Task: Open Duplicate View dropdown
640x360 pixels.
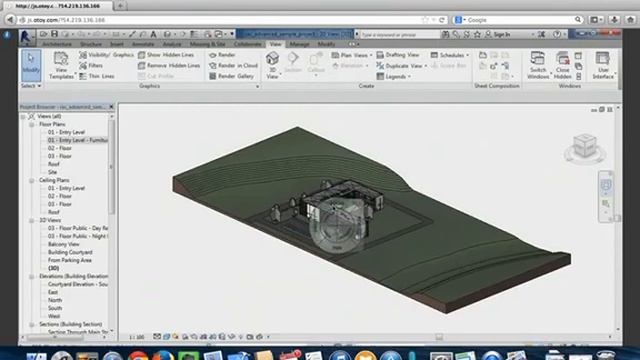Action: [402, 66]
